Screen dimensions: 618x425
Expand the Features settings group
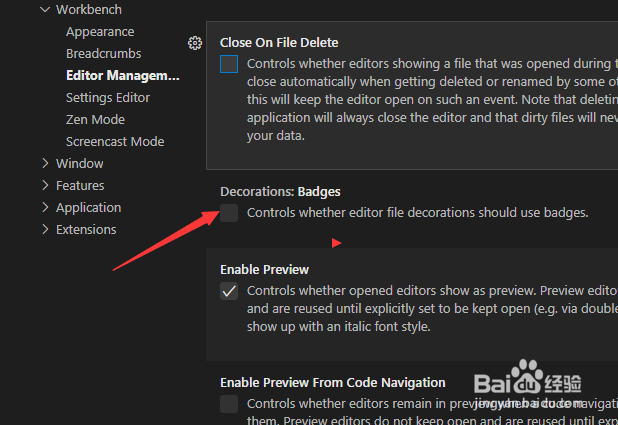(45, 185)
